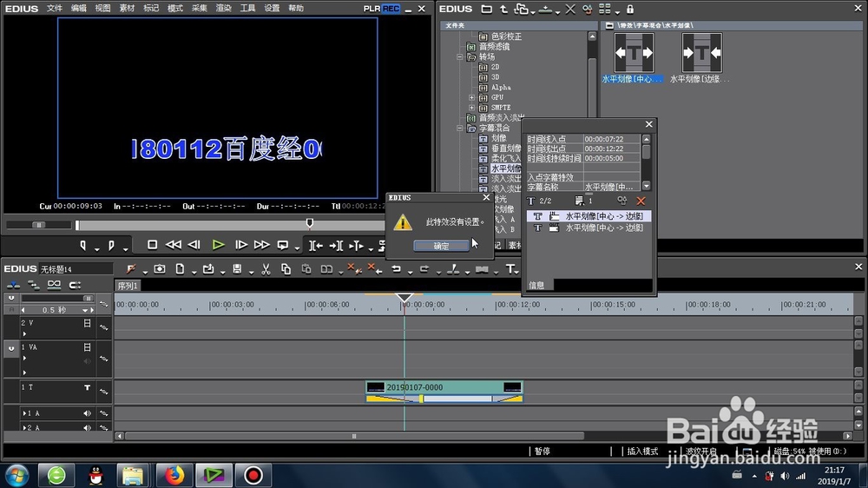Click the Copy icon in timeline toolbar
The width and height of the screenshot is (868, 488).
click(286, 269)
